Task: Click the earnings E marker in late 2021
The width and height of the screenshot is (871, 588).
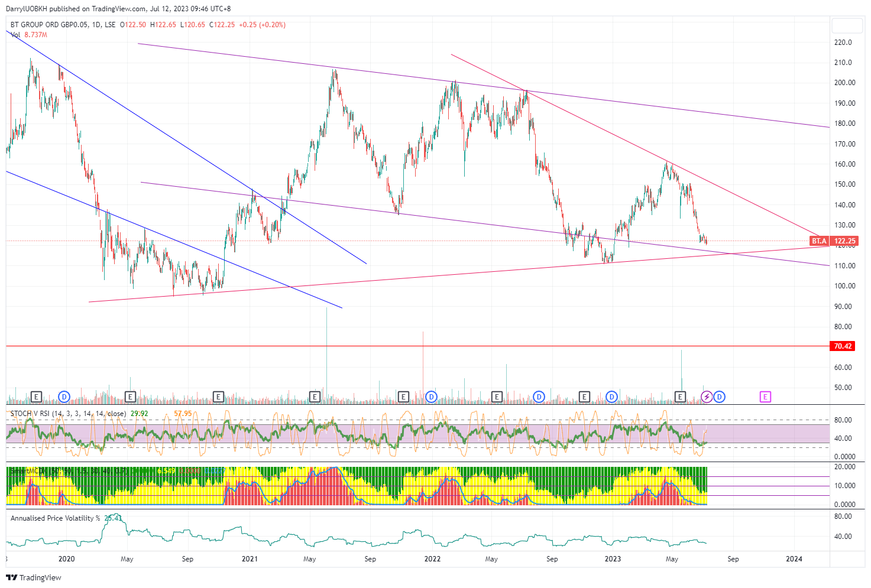Action: pyautogui.click(x=404, y=397)
